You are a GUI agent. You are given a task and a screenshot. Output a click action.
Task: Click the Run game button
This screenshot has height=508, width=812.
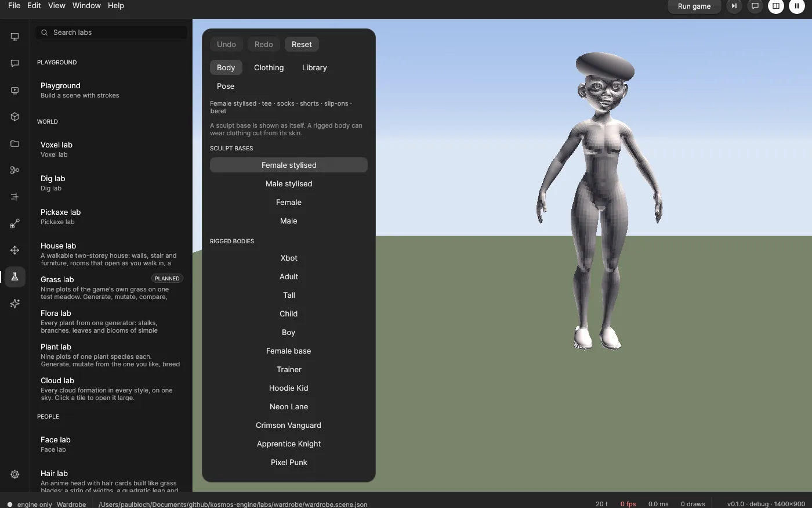(694, 6)
